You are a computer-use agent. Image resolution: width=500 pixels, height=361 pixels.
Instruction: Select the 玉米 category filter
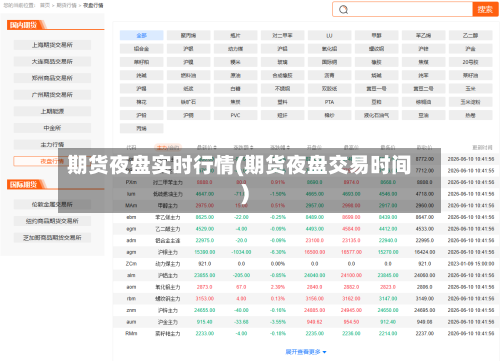(x=470, y=89)
